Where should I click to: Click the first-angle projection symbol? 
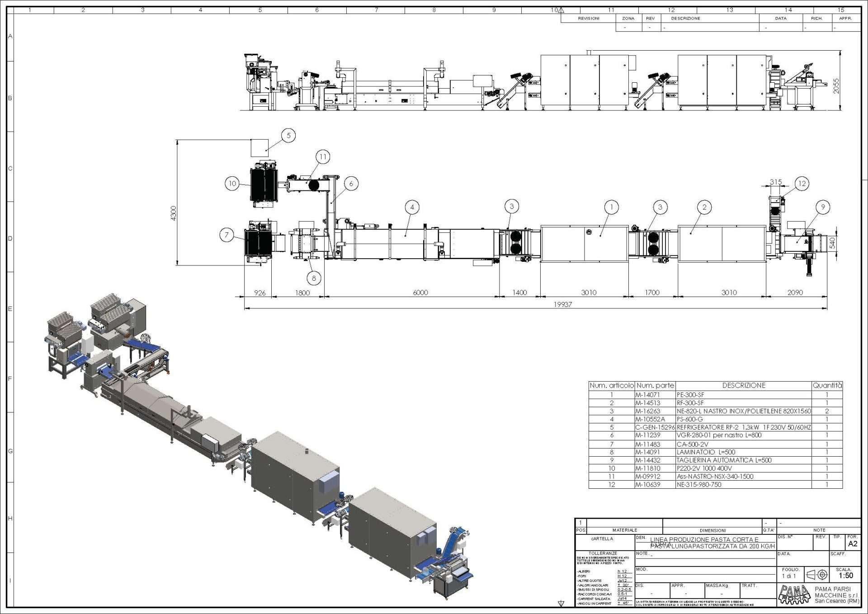[817, 575]
